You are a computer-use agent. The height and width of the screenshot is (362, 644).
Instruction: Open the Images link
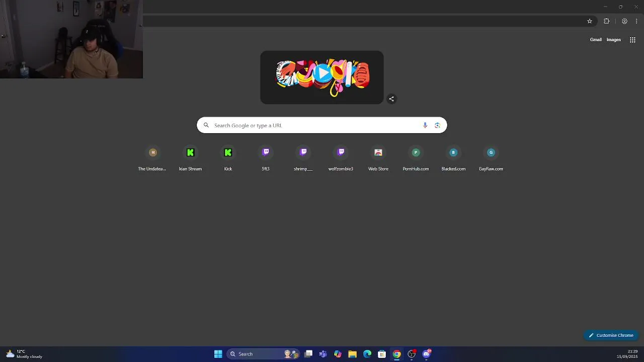click(613, 40)
